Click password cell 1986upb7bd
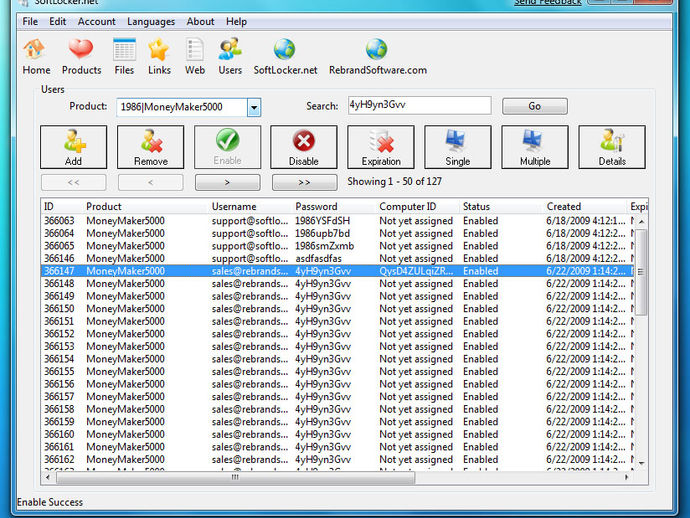This screenshot has height=518, width=690. point(323,233)
